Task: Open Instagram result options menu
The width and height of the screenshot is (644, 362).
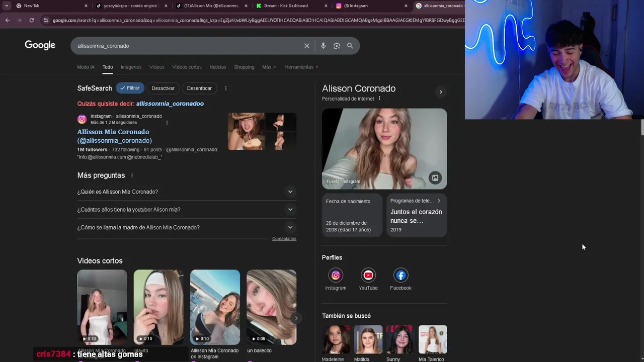Action: click(167, 122)
